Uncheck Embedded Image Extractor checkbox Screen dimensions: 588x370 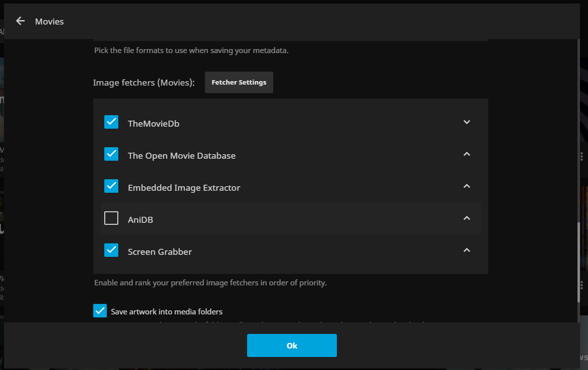pyautogui.click(x=111, y=186)
